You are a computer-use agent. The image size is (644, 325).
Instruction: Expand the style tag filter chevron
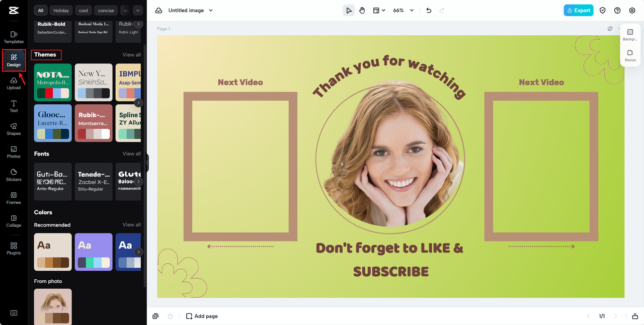click(x=137, y=10)
